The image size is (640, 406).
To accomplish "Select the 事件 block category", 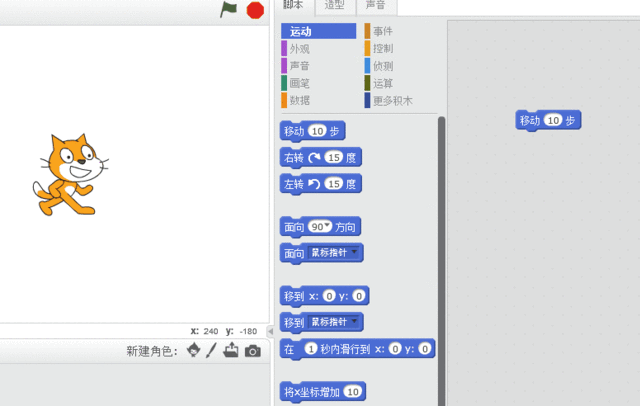I will (382, 31).
